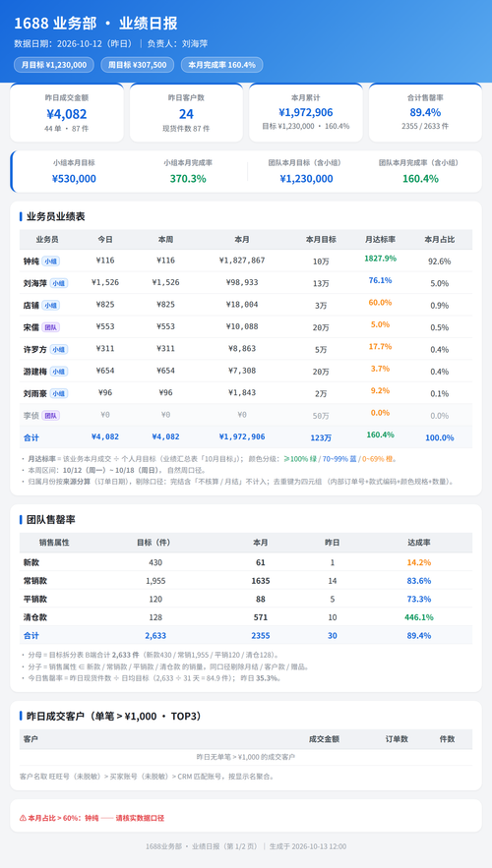Click the 小组 tag next to 游建梅
492x868 pixels.
[59, 372]
